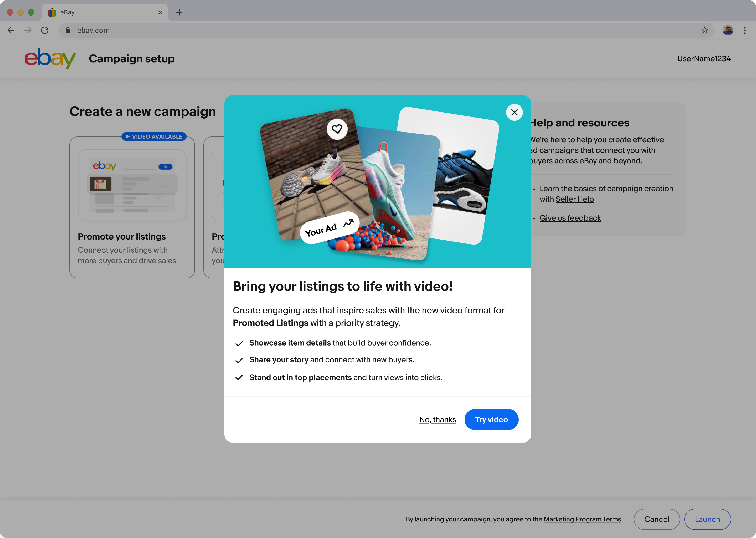
Task: Open Marketing Program Terms link
Action: (582, 519)
